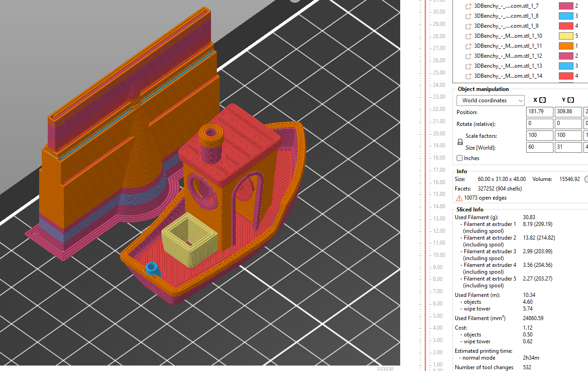This screenshot has height=371, width=588.
Task: Click the part icon beside 3DBenchy stl_1_13
Action: click(x=468, y=66)
